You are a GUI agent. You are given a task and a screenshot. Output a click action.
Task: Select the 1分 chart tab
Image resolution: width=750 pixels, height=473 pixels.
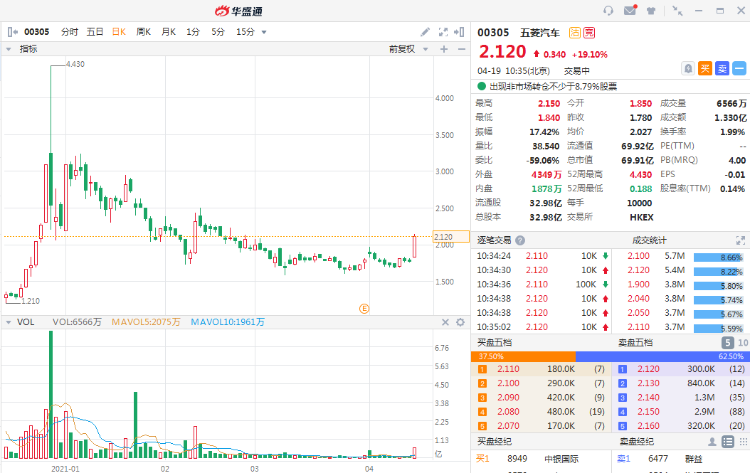tap(193, 32)
